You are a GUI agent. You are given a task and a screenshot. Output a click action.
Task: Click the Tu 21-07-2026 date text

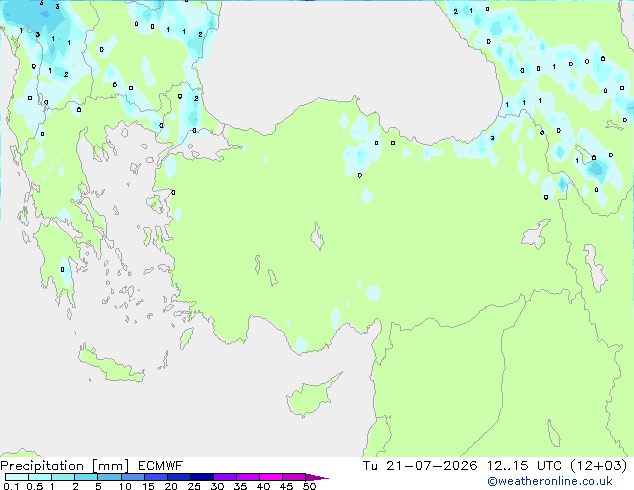pos(420,466)
